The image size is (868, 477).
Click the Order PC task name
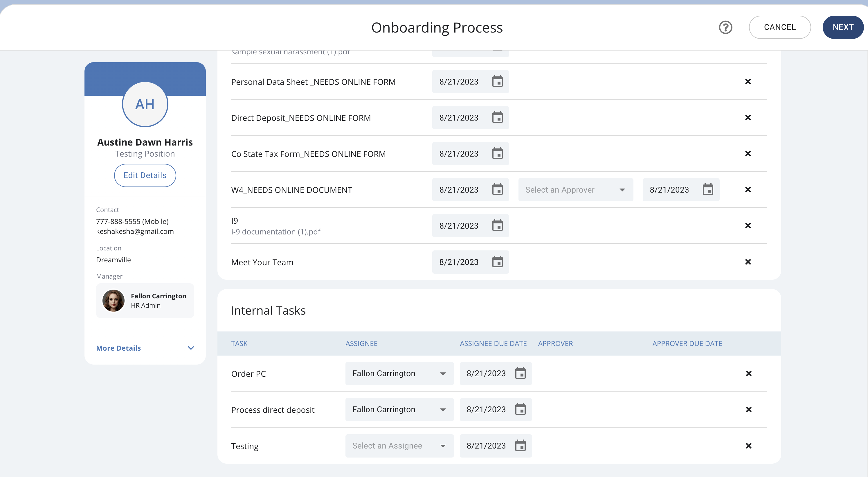pyautogui.click(x=248, y=374)
